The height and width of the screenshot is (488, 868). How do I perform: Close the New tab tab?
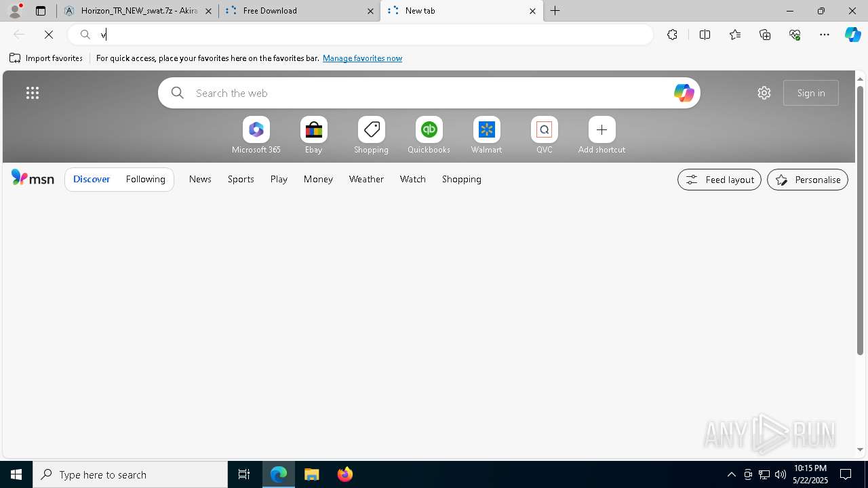532,11
